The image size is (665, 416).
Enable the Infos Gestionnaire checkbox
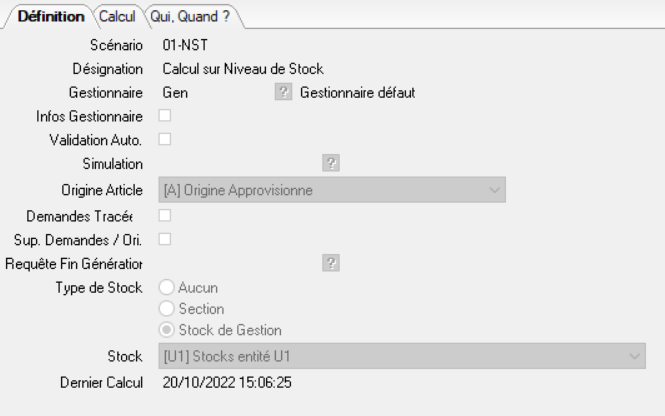[x=165, y=117]
